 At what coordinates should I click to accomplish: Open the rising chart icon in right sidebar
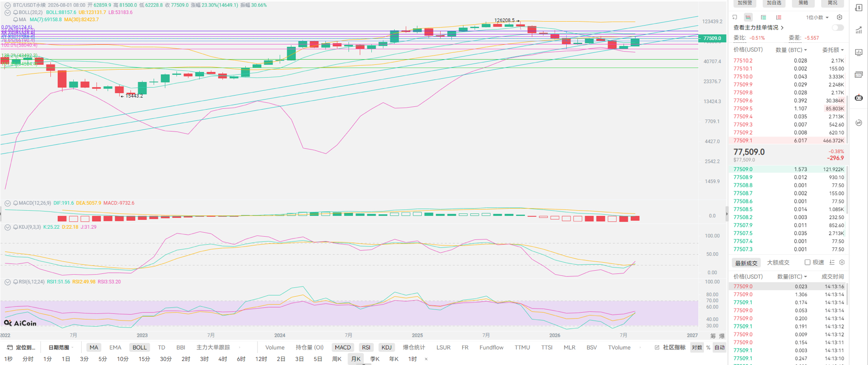tap(859, 30)
